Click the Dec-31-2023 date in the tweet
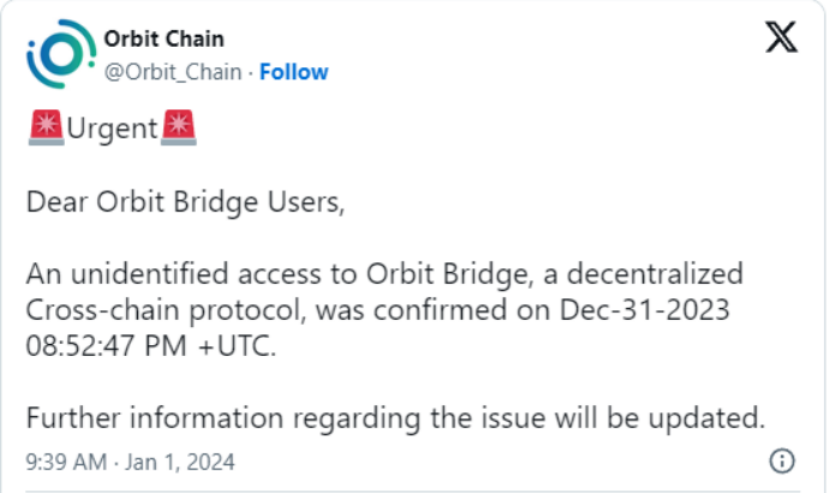Viewport: 831px width, 493px height. [x=644, y=310]
